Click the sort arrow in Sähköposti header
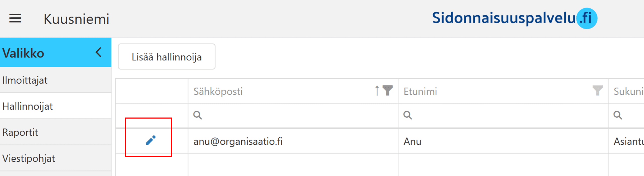The image size is (644, 176). 377,91
